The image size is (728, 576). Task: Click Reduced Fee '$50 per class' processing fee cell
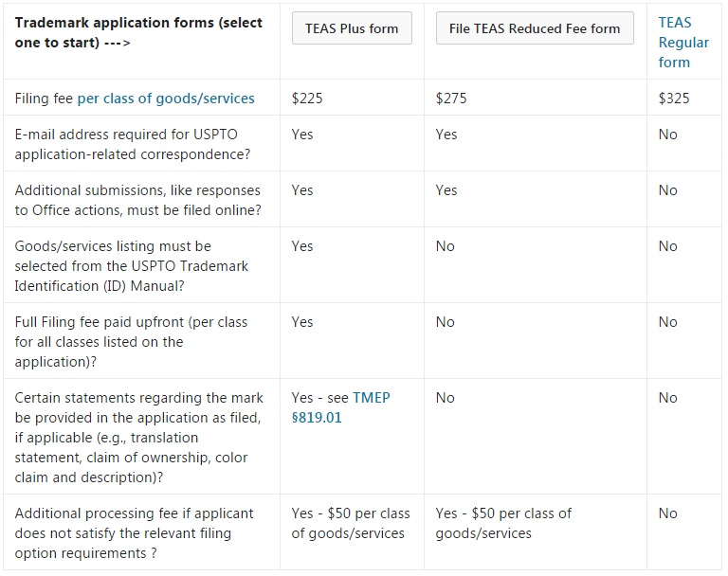(x=503, y=523)
